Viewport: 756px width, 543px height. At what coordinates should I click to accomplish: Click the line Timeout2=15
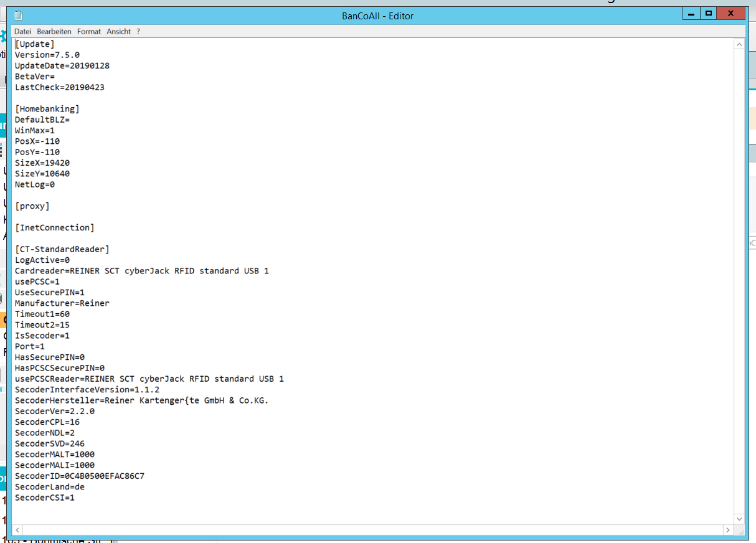tap(42, 324)
